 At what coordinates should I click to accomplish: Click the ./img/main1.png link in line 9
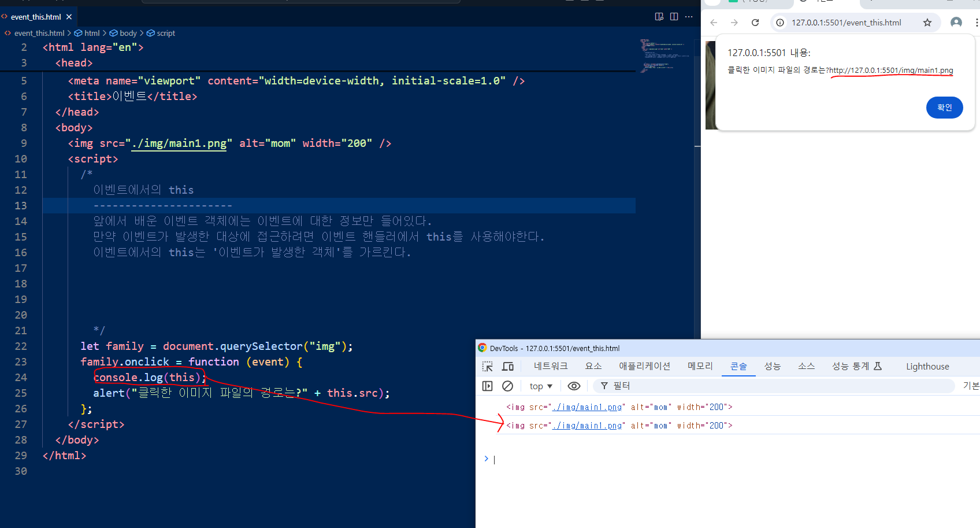coord(179,143)
